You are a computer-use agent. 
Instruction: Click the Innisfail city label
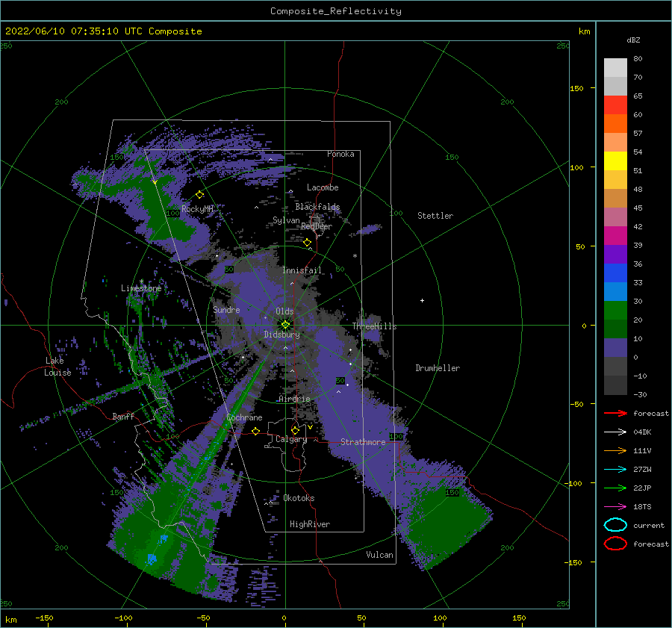[x=302, y=270]
